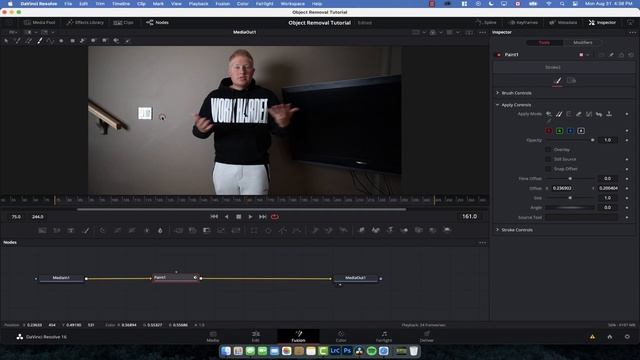The width and height of the screenshot is (640, 360).
Task: Enable the Still Source checkbox
Action: [x=548, y=159]
